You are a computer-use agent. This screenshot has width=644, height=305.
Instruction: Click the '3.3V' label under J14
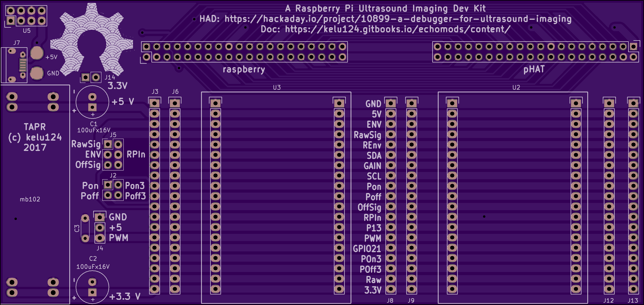click(x=118, y=86)
